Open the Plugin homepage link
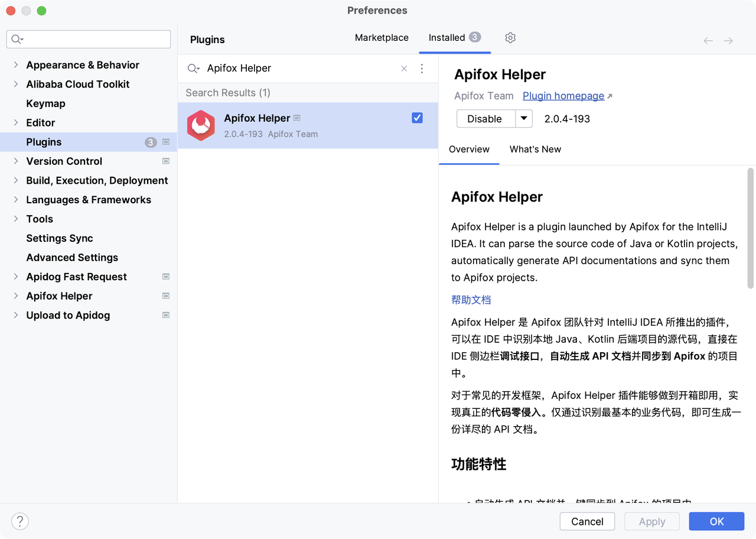The height and width of the screenshot is (539, 756). pos(563,96)
